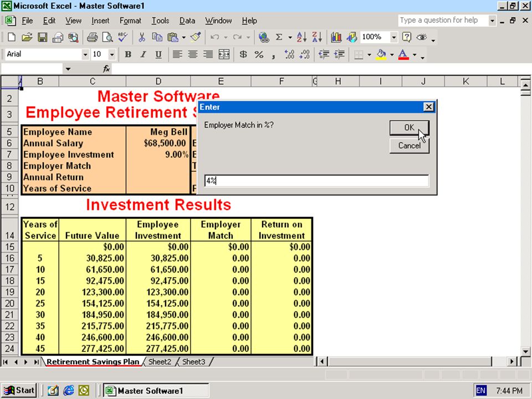Select the Format Painter brush
Screen dimensions: 532x399
(x=196, y=37)
